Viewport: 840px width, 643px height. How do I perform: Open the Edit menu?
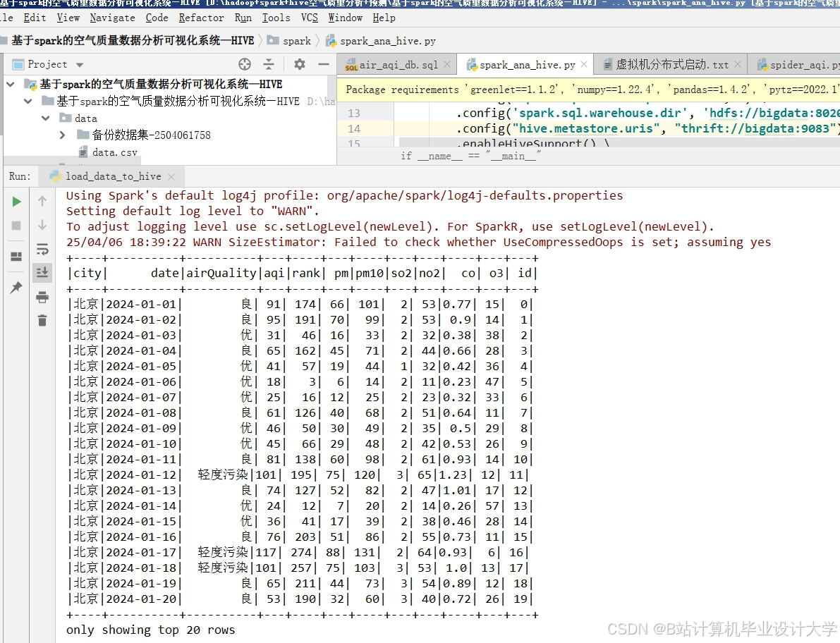click(35, 18)
